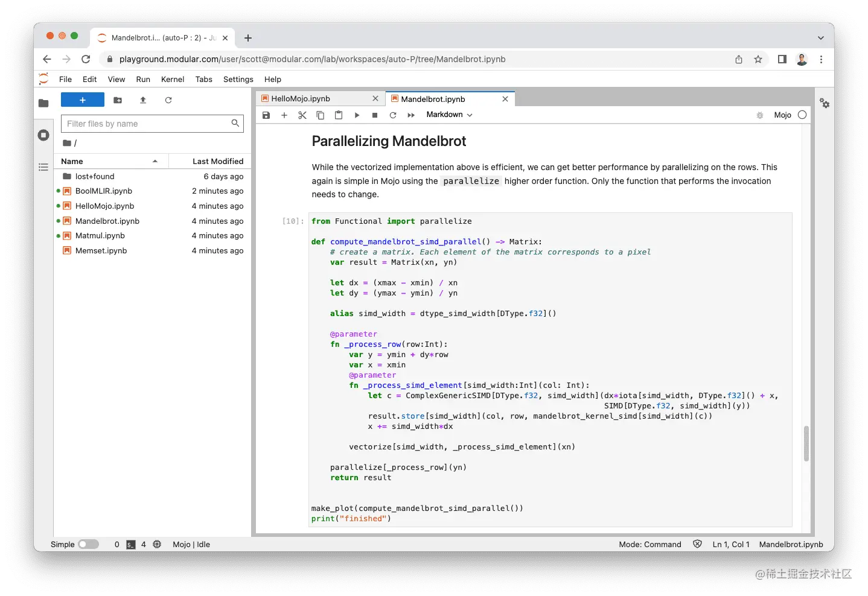Open Memset.ipynb in file list
Screen dimensions: 868x596
(x=152, y=251)
